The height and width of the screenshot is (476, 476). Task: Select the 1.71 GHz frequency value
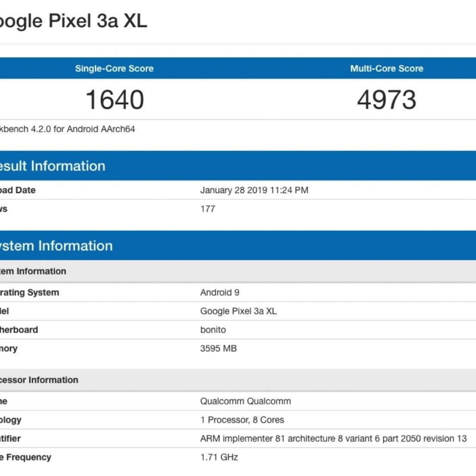point(219,457)
